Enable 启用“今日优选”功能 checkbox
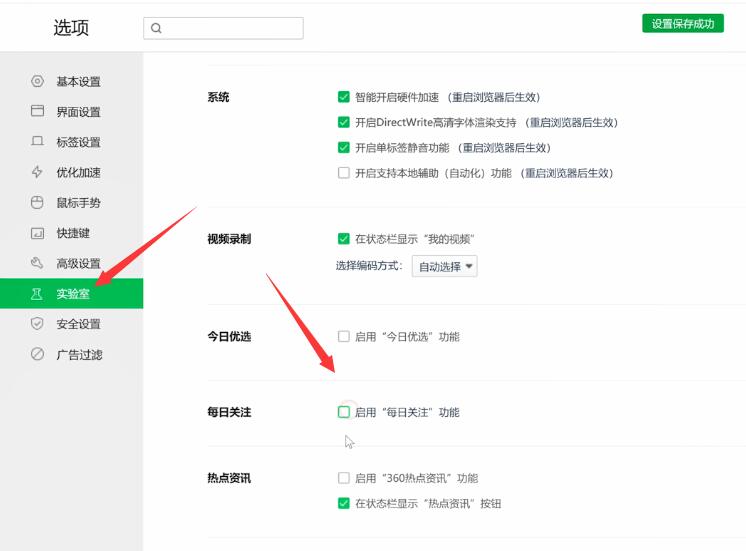 344,336
